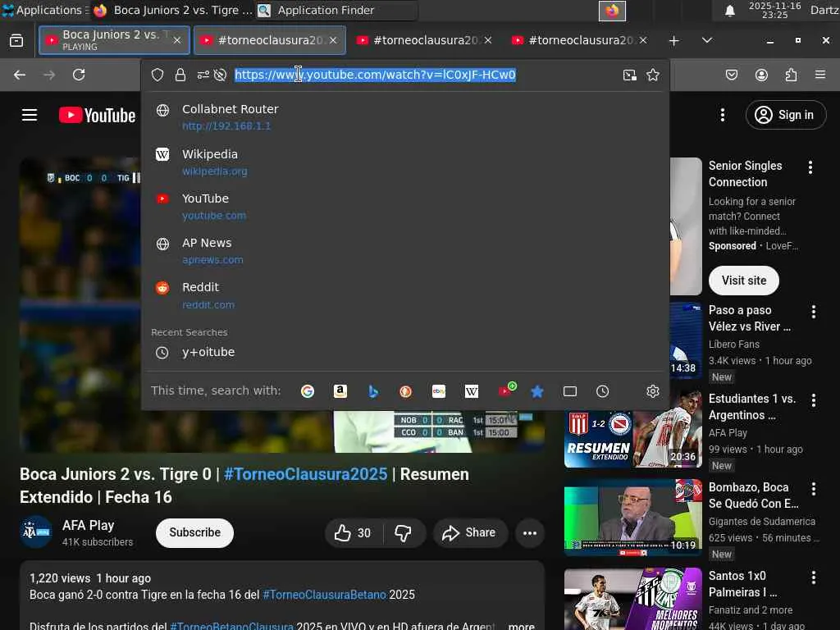Search this time with eBay icon
This screenshot has height=630, width=840.
439,391
